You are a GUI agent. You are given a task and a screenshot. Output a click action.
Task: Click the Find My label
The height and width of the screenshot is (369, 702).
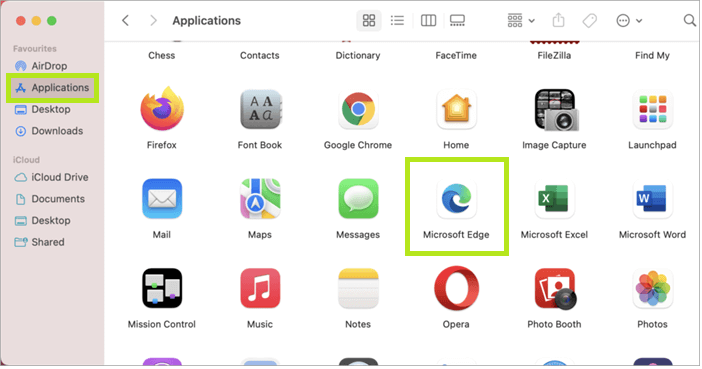click(652, 56)
